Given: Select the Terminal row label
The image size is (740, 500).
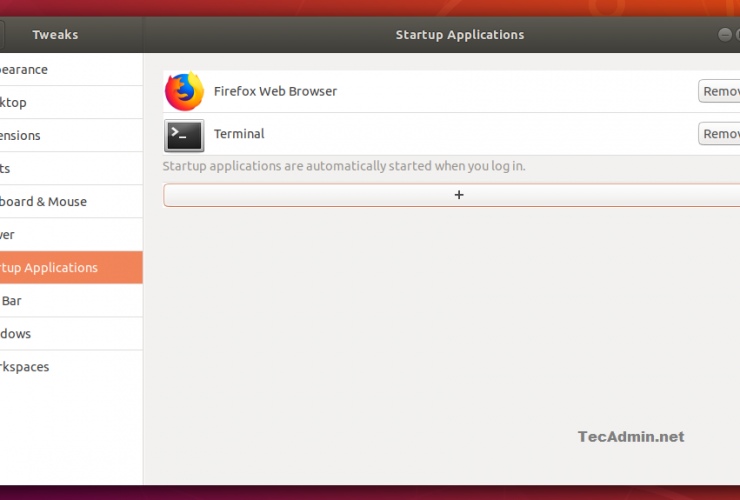Looking at the screenshot, I should 239,134.
